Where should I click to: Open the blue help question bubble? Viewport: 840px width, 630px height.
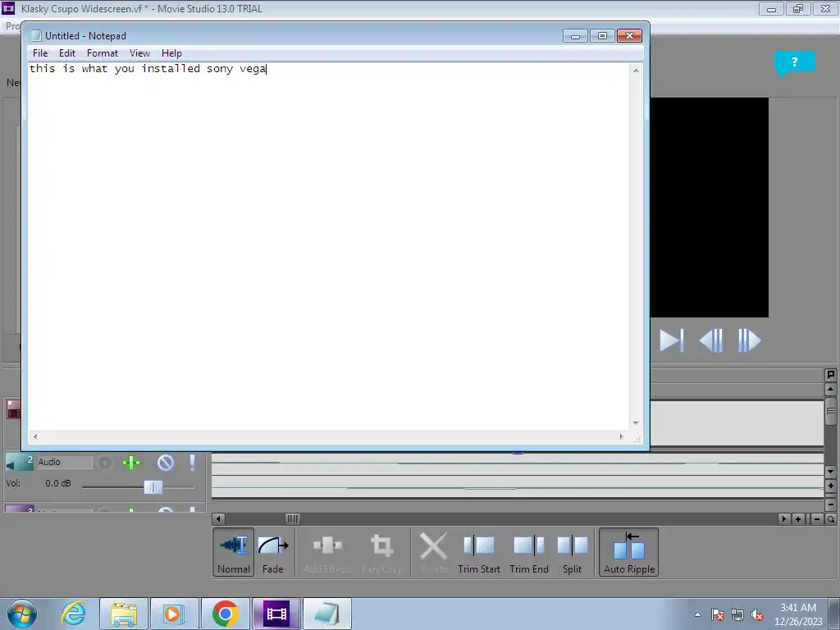794,62
